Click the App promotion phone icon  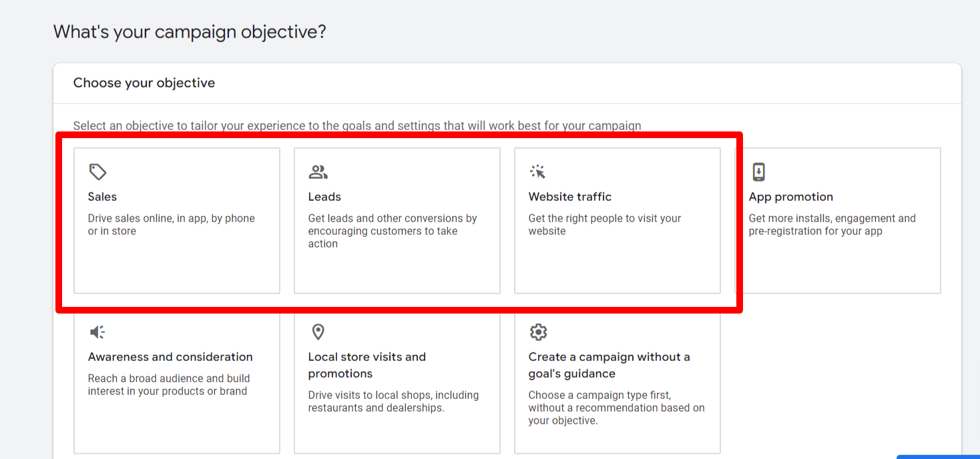click(x=758, y=172)
